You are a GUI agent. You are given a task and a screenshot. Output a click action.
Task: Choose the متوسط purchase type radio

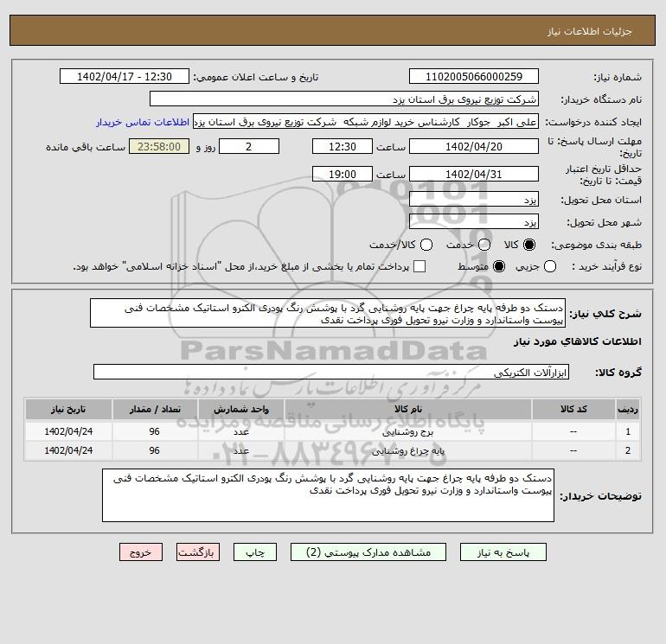coord(499,266)
